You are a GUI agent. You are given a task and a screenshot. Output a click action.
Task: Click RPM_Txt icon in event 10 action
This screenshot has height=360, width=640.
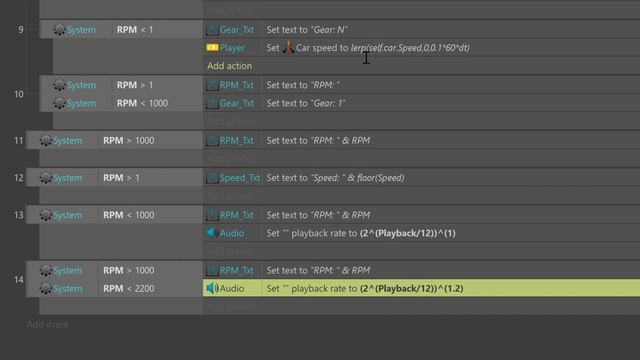tap(212, 85)
